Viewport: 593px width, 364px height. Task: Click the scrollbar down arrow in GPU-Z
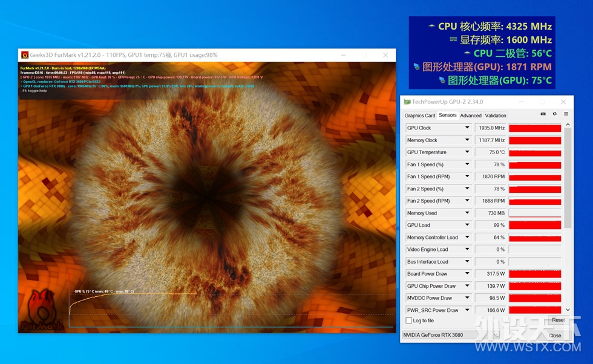point(568,310)
